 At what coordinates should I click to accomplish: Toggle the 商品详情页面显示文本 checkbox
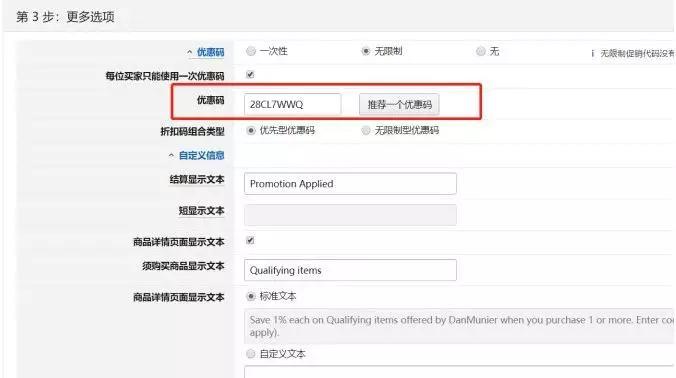coord(250,240)
